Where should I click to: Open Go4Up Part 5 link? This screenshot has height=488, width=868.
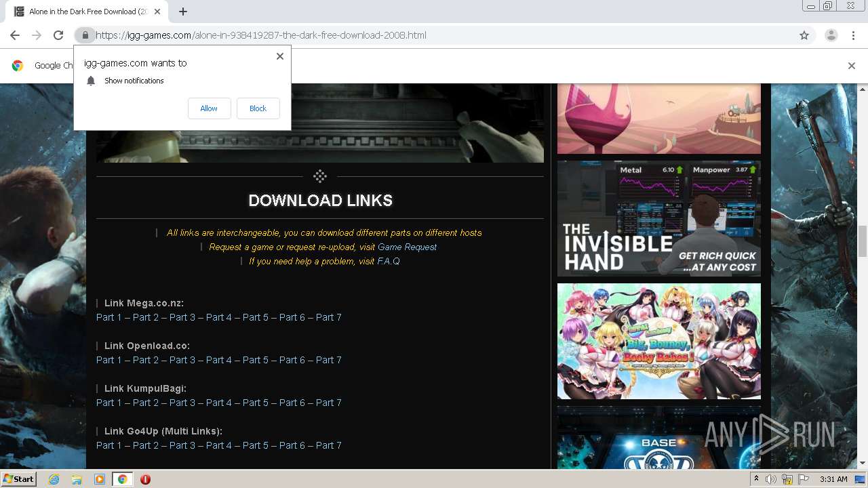click(x=256, y=445)
